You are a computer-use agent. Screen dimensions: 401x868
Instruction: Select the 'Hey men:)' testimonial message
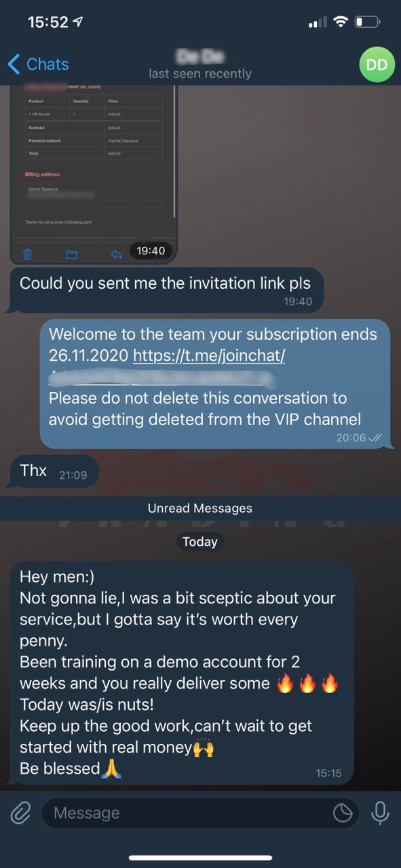(x=182, y=673)
